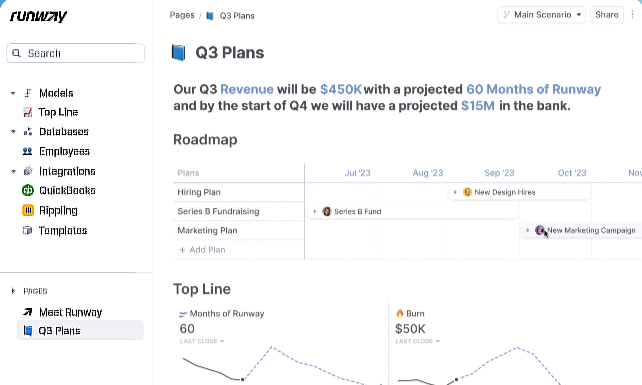Select the Rippling integration icon
The height and width of the screenshot is (385, 642).
point(27,211)
